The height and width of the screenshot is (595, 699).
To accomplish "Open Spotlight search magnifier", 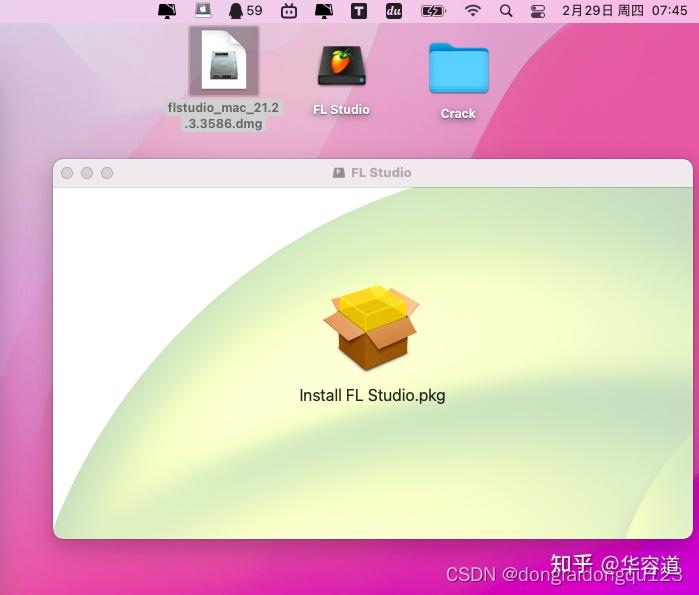I will click(506, 11).
